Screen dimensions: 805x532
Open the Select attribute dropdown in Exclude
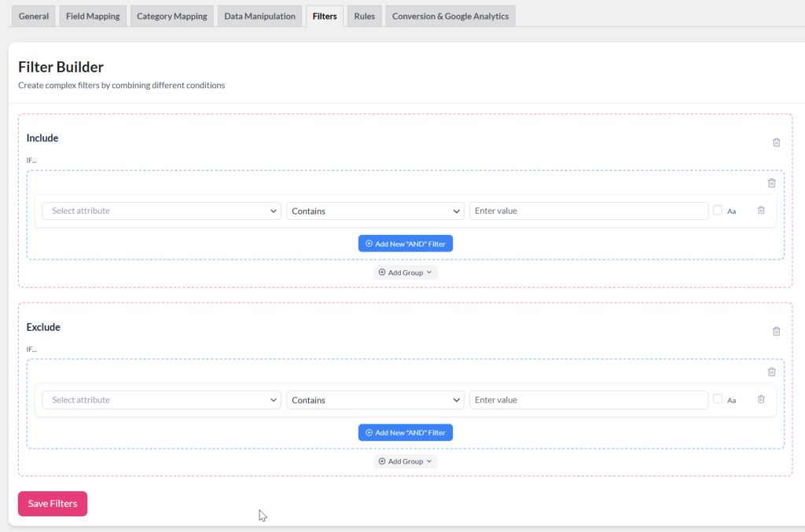160,399
